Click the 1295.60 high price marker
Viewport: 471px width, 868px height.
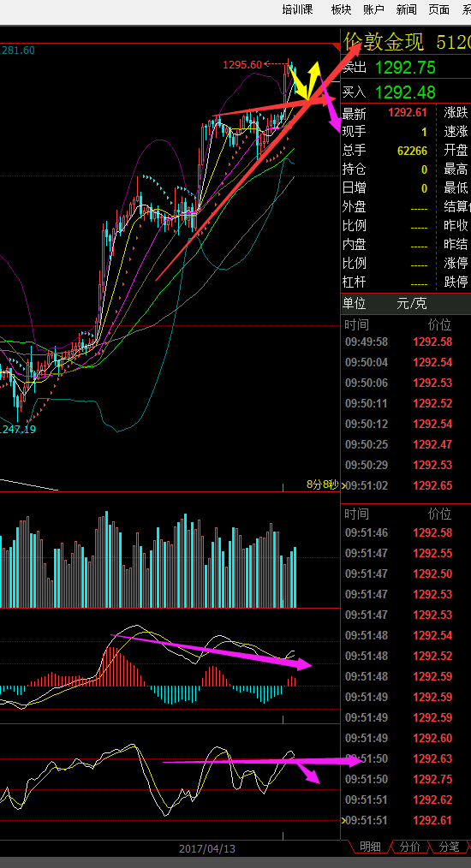pyautogui.click(x=242, y=65)
